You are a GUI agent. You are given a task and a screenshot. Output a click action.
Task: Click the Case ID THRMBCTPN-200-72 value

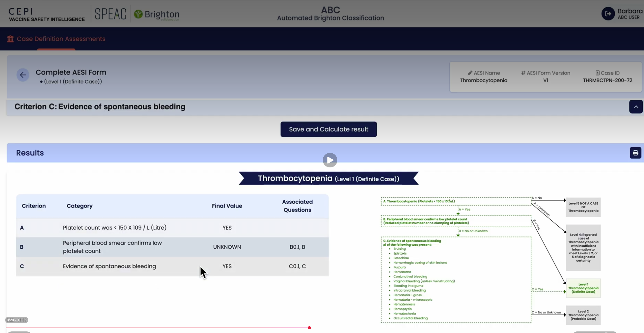click(607, 80)
